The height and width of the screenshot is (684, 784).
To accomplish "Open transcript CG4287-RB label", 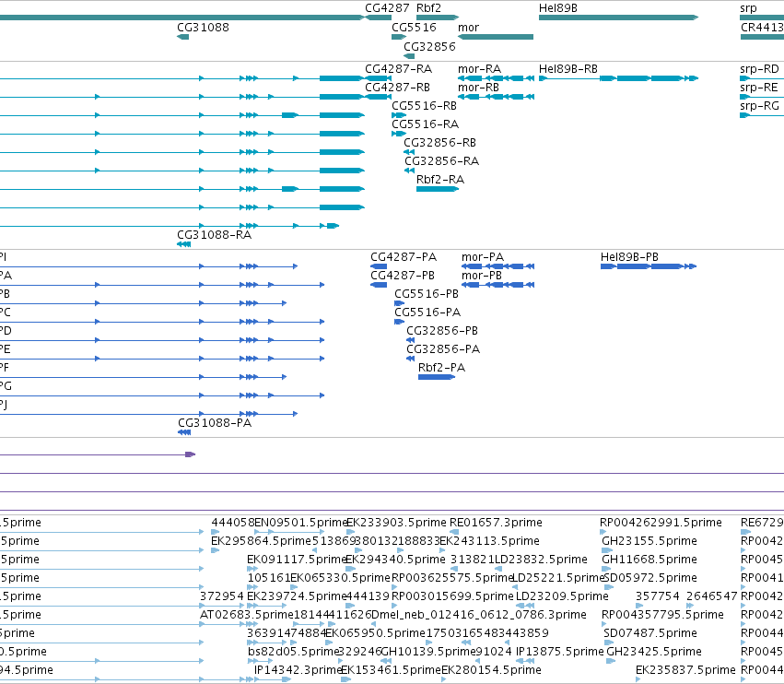I will (397, 87).
